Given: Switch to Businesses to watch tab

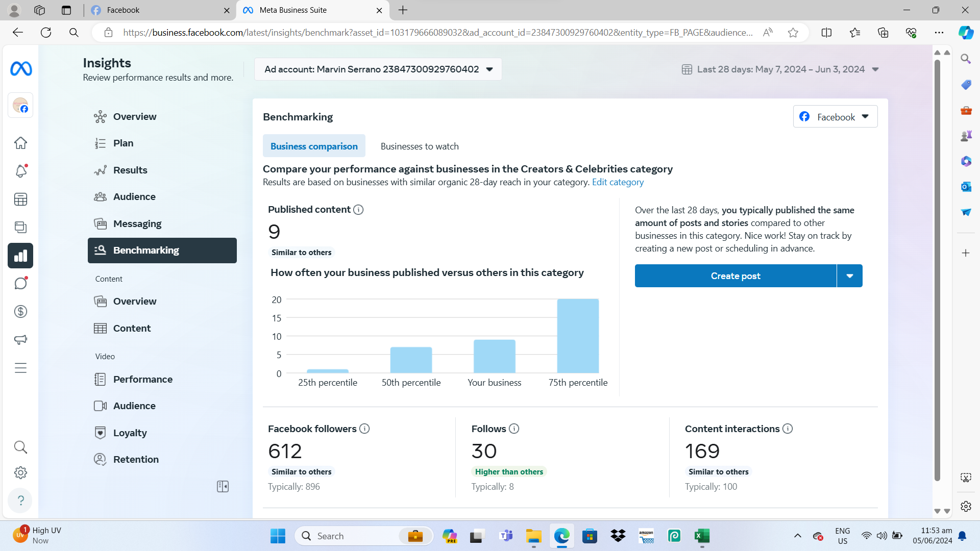Looking at the screenshot, I should [x=420, y=146].
